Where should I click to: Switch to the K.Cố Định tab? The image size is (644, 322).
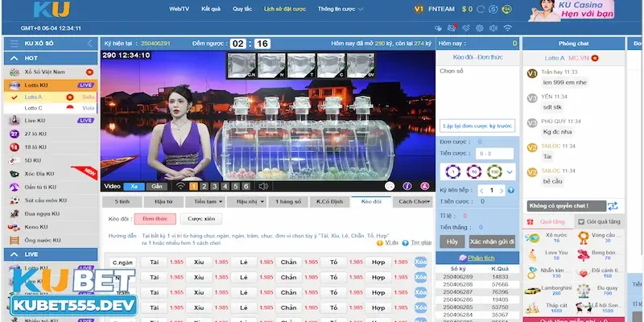tap(330, 202)
